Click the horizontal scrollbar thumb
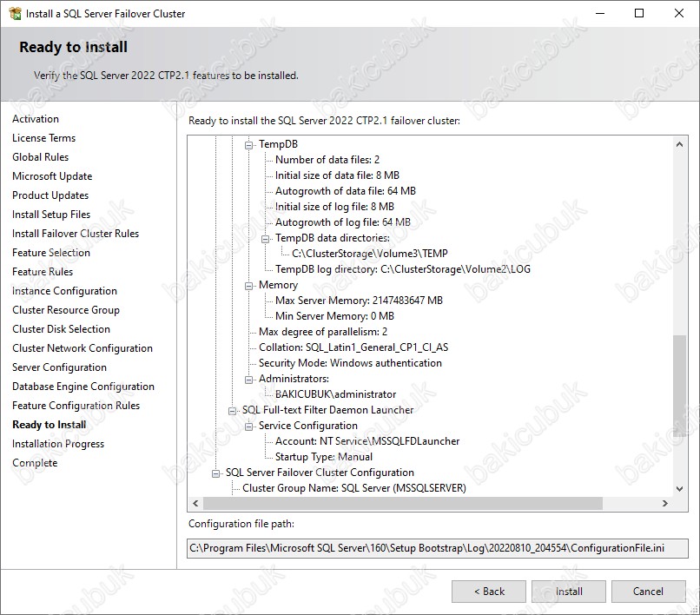Viewport: 700px width, 615px height. pyautogui.click(x=403, y=503)
